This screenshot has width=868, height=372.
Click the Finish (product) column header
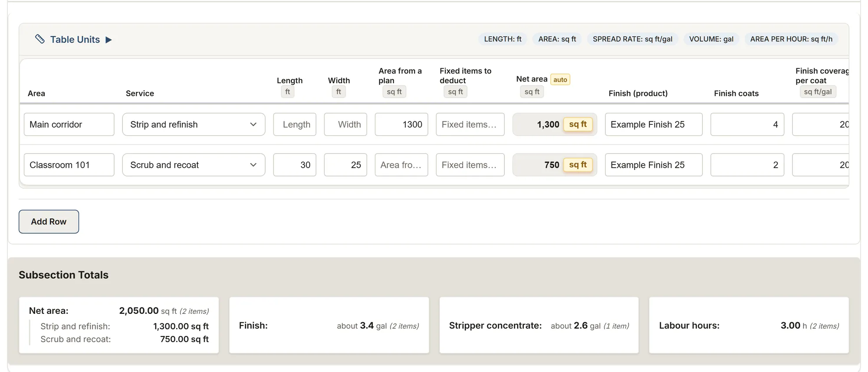click(x=638, y=93)
